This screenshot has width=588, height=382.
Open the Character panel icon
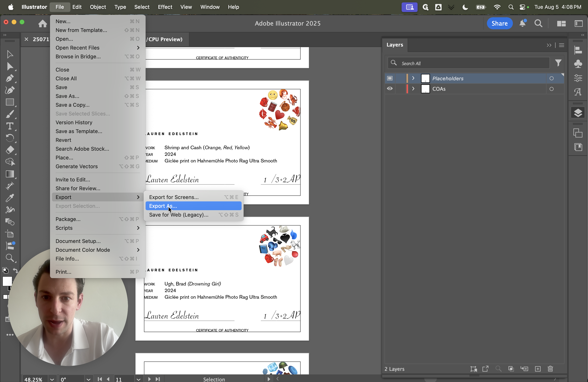(x=578, y=92)
